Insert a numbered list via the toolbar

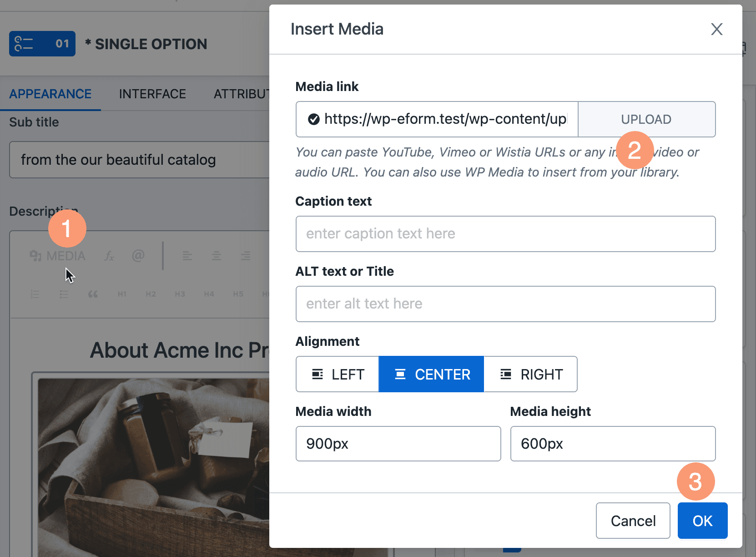(35, 294)
